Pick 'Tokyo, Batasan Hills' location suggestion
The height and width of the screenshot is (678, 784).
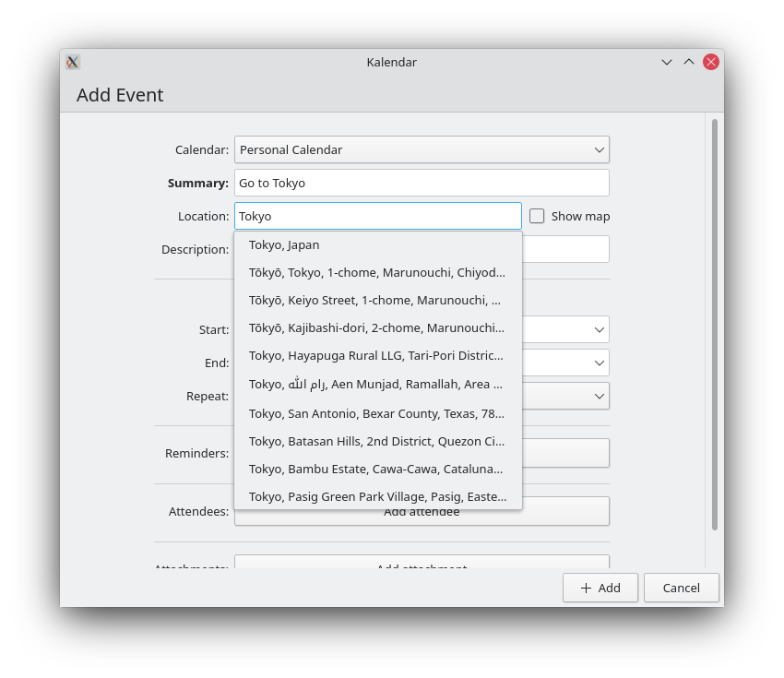(377, 441)
